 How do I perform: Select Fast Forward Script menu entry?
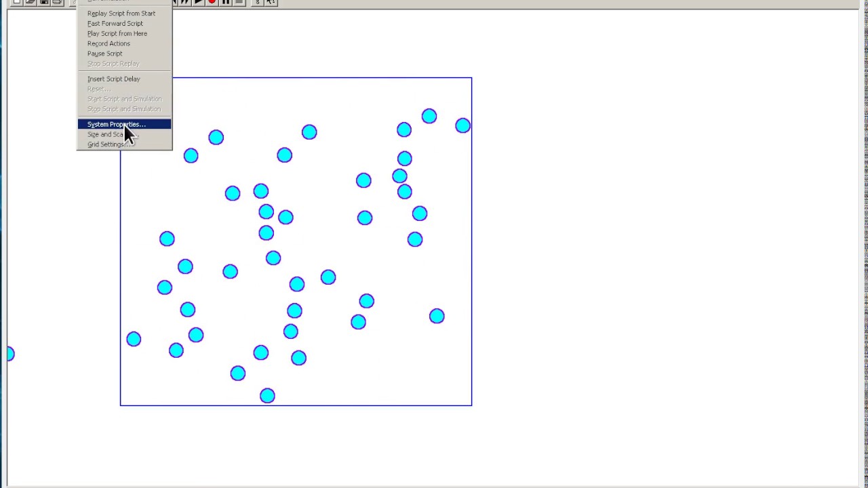pyautogui.click(x=124, y=24)
